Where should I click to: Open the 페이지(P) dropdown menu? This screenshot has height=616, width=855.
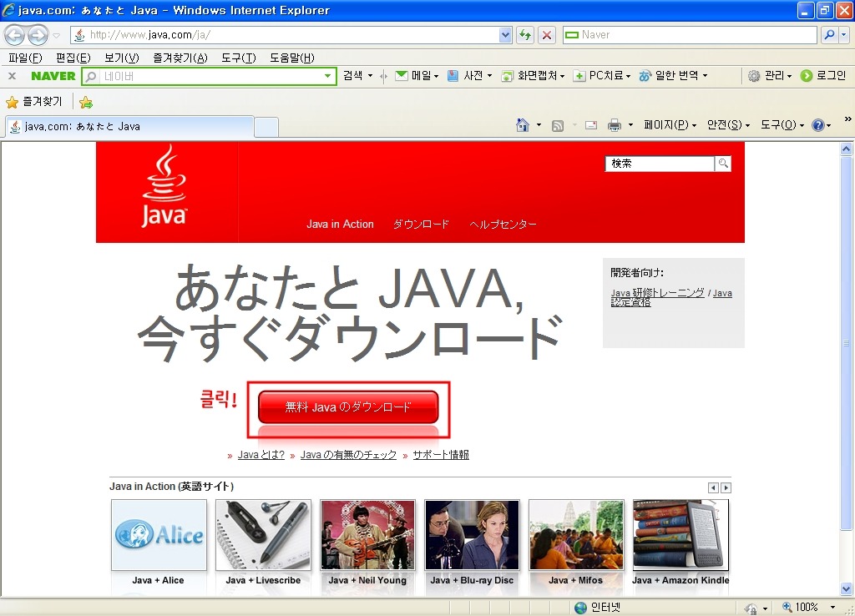coord(670,125)
